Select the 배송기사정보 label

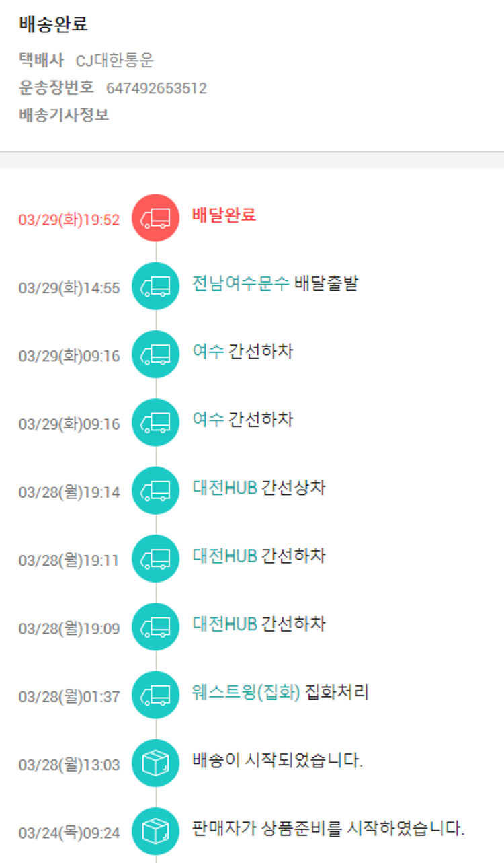pyautogui.click(x=64, y=115)
